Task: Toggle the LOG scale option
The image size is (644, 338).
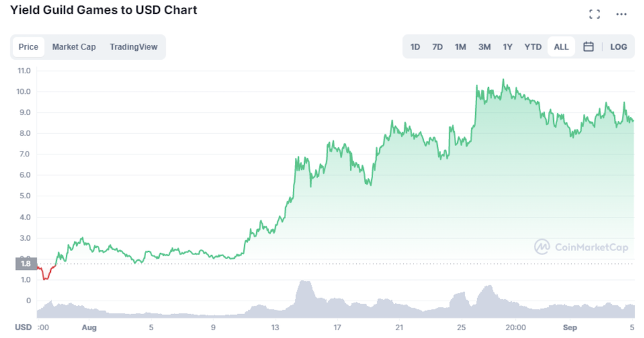Action: (618, 47)
